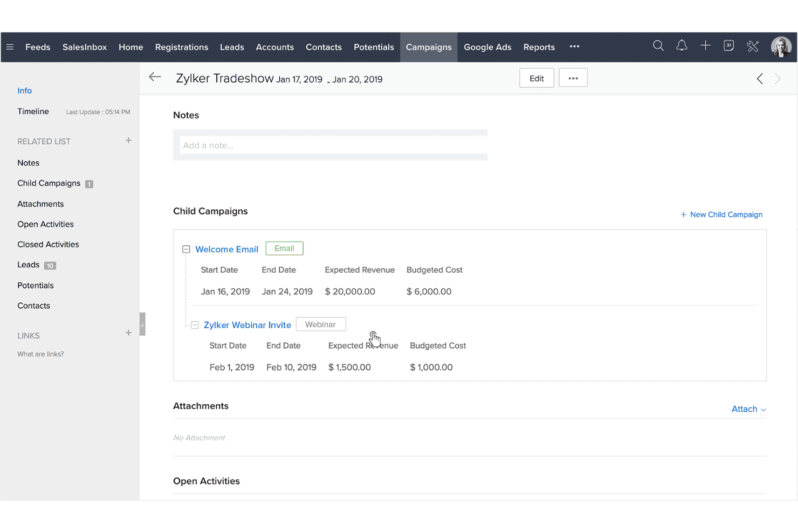Click the plus create-new icon in top bar
The width and height of the screenshot is (798, 532).
705,46
